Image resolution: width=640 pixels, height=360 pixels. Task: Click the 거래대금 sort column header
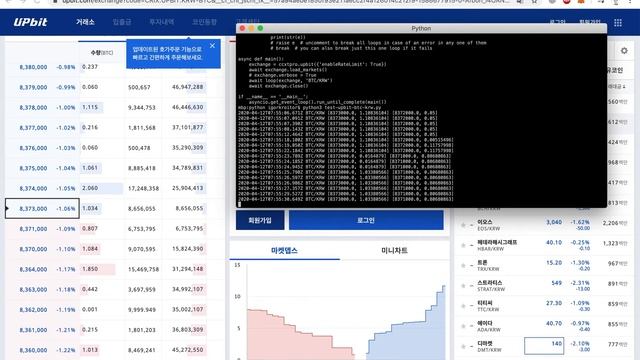[x=617, y=87]
